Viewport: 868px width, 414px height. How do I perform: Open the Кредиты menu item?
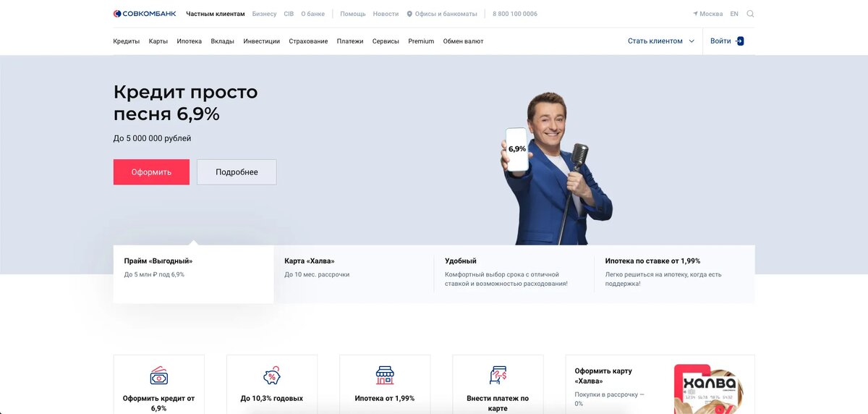[x=127, y=41]
